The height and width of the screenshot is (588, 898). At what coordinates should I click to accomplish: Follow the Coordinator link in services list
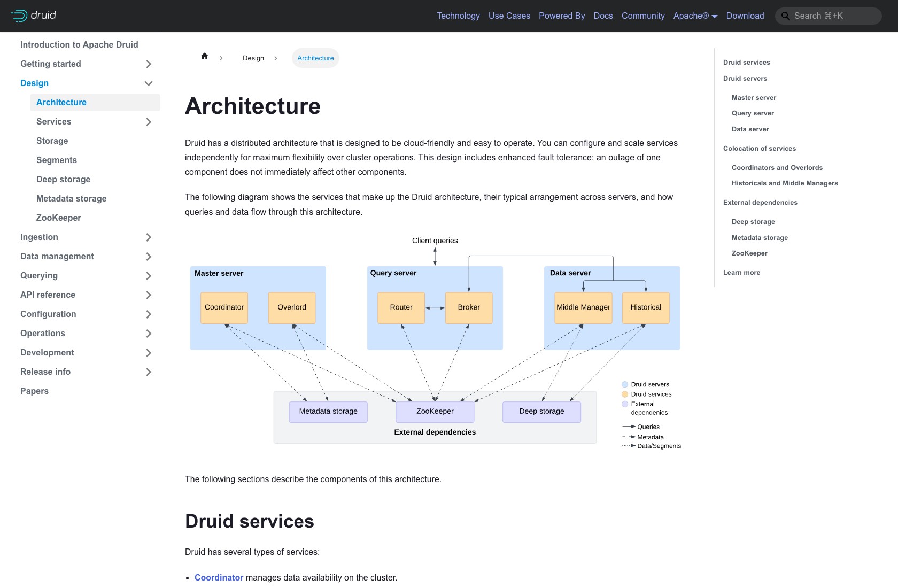tap(219, 578)
